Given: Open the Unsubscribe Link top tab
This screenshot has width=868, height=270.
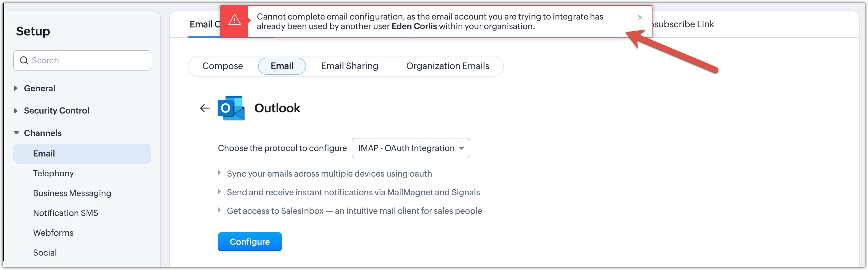Looking at the screenshot, I should coord(683,24).
